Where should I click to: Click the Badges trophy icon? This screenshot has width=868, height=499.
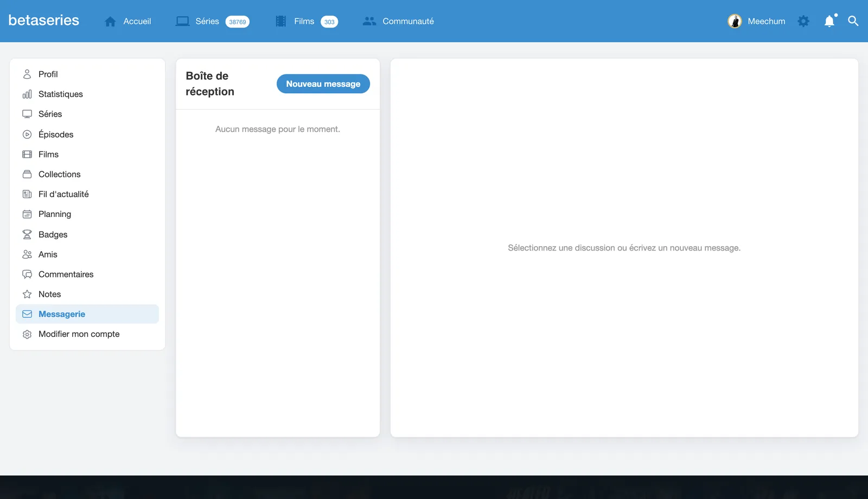pos(27,234)
